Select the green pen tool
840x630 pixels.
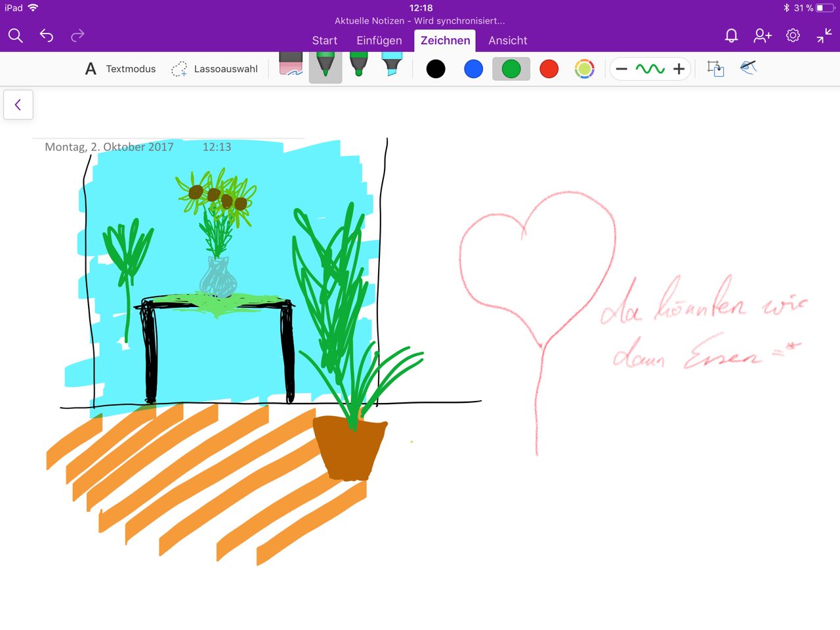[x=325, y=66]
